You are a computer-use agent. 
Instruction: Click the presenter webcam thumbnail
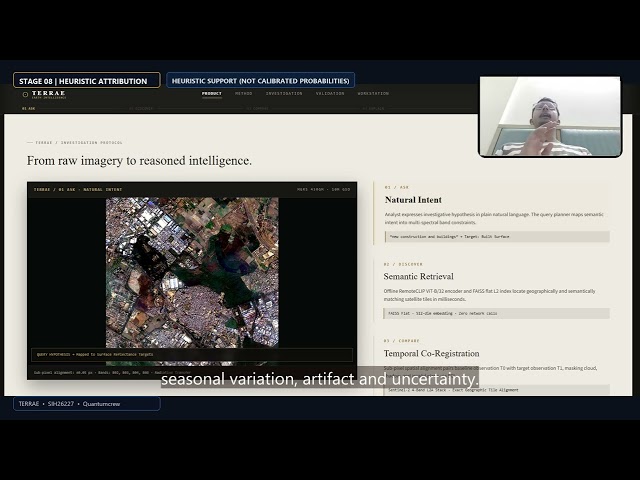click(x=550, y=116)
